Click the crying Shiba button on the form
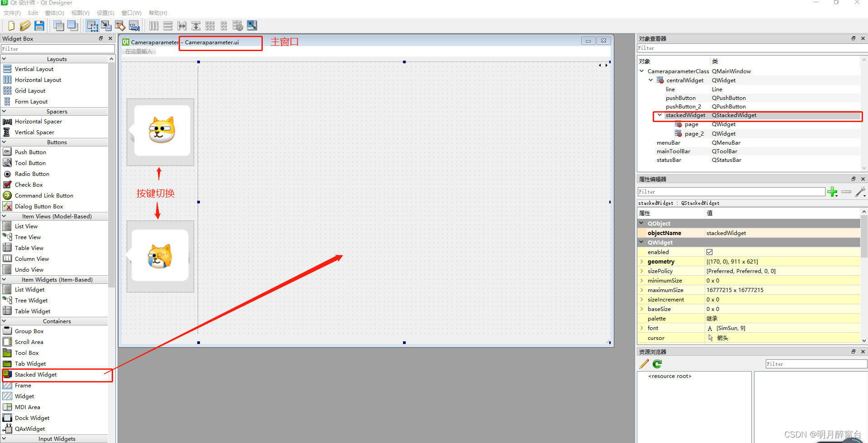The width and height of the screenshot is (868, 443). [161, 256]
